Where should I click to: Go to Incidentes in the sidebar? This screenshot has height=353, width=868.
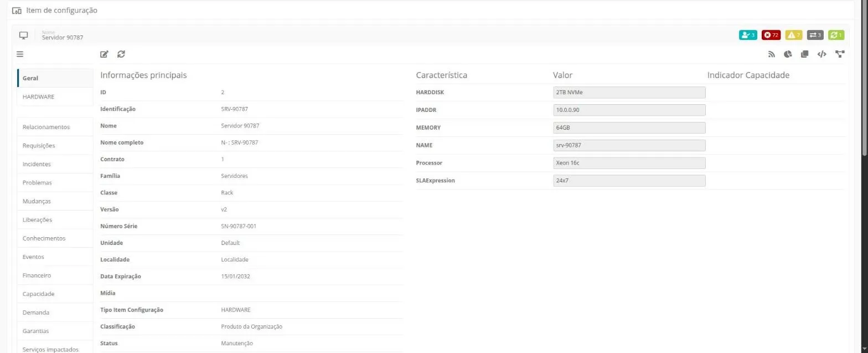point(55,164)
